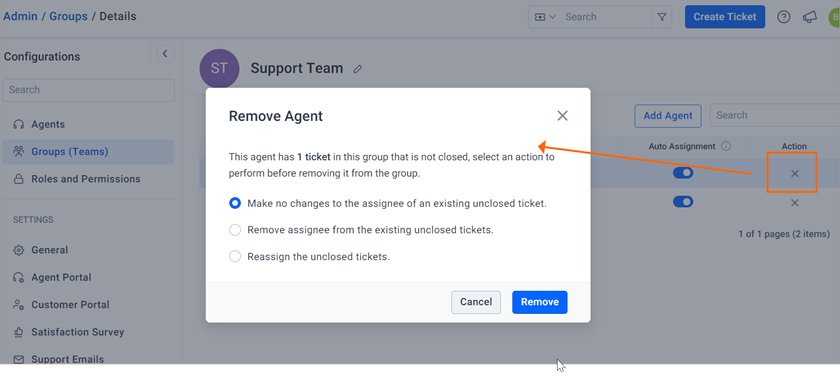This screenshot has width=840, height=382.
Task: Toggle auto assignment for first agent
Action: pyautogui.click(x=683, y=173)
